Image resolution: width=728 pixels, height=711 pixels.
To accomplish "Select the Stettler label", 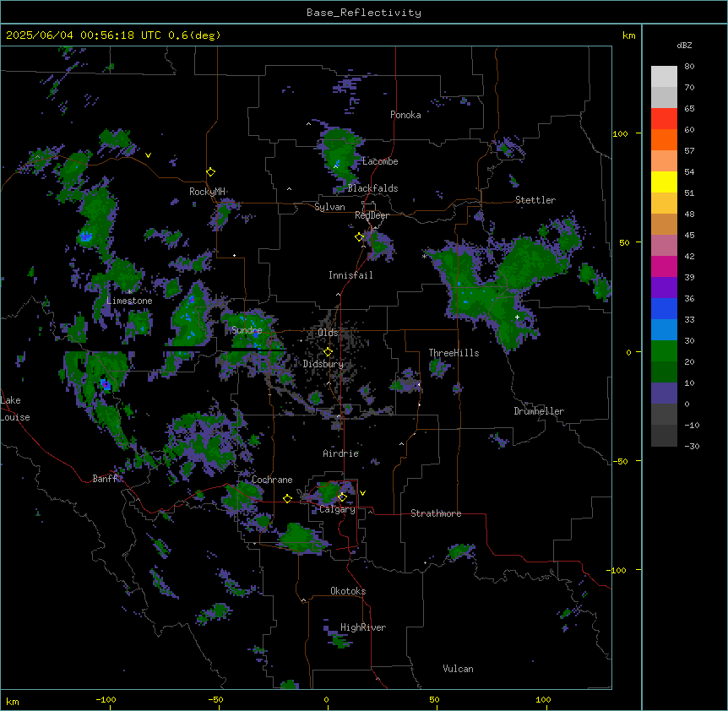I will point(535,200).
